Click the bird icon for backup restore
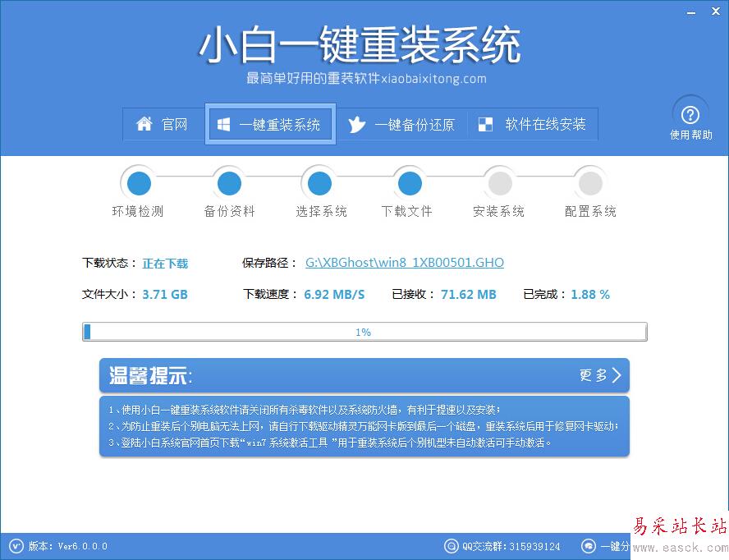729x560 pixels. (356, 124)
